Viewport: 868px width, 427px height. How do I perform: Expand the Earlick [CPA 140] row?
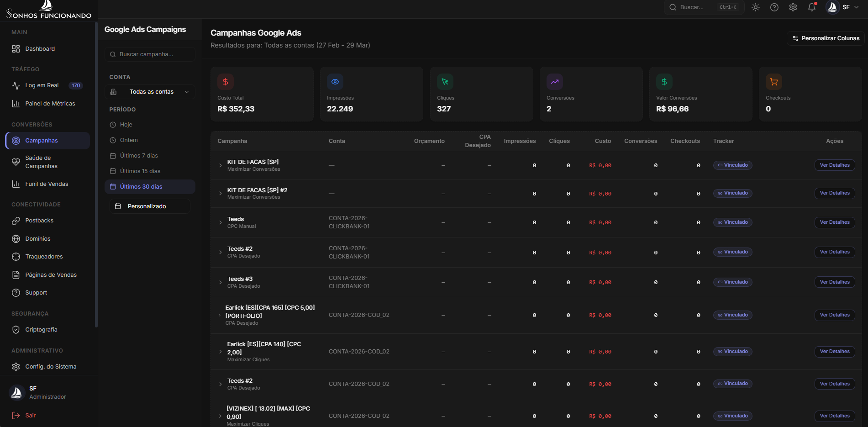[221, 352]
